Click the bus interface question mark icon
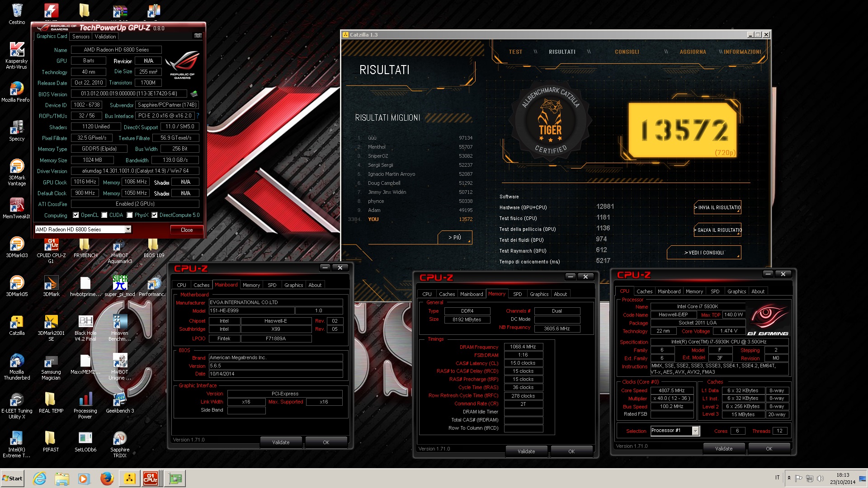Image resolution: width=868 pixels, height=488 pixels. tap(198, 116)
